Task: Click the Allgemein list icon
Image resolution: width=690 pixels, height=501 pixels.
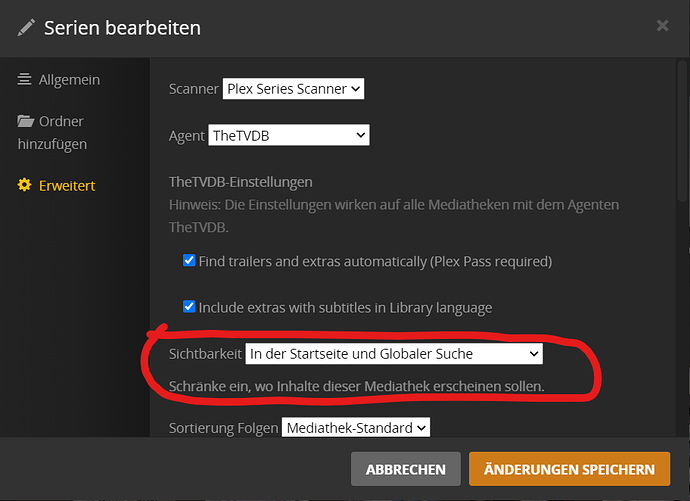Action: point(24,80)
